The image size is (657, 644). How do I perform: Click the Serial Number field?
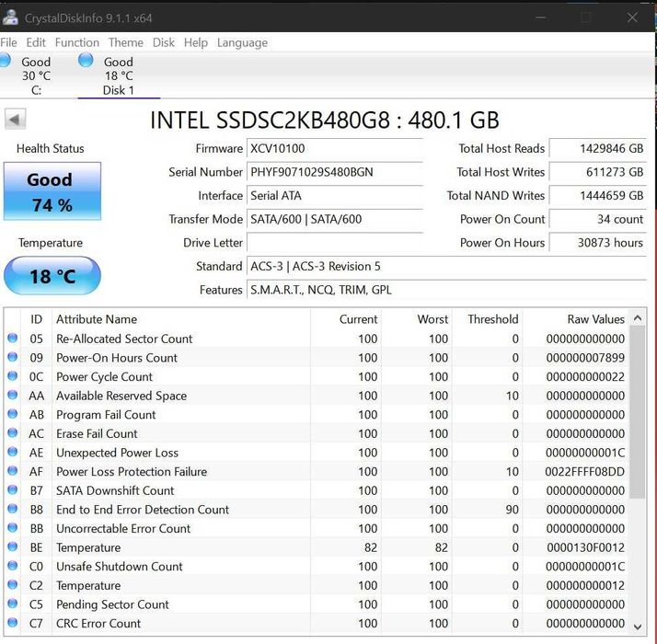[335, 172]
